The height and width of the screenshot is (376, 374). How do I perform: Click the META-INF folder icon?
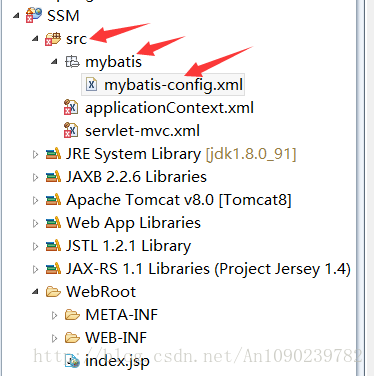pyautogui.click(x=72, y=315)
